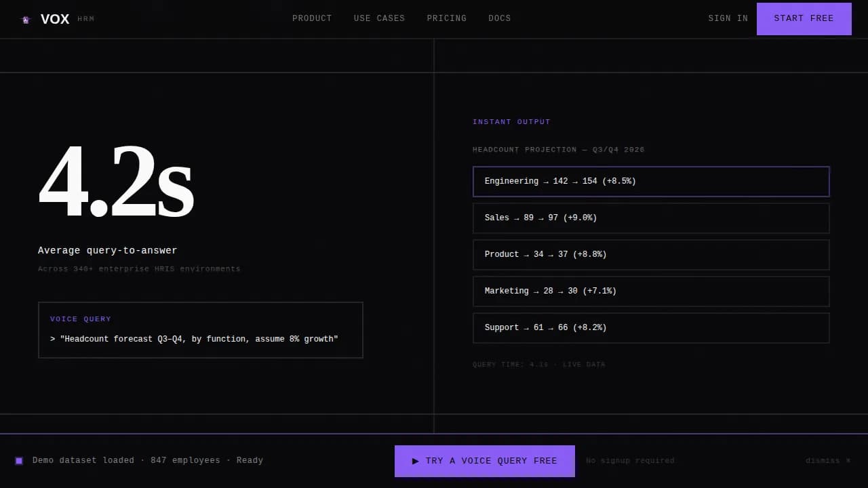Click the enterprise HRIS environments subtext
The width and height of the screenshot is (868, 488).
pyautogui.click(x=139, y=269)
